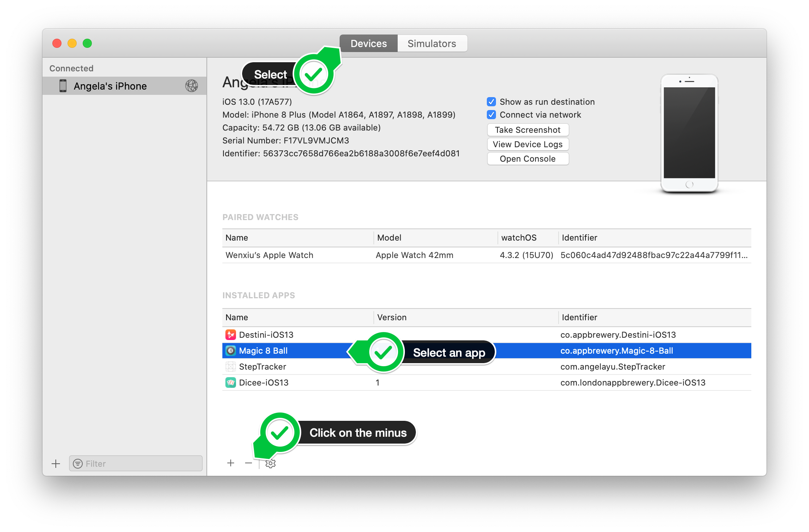The width and height of the screenshot is (809, 532).
Task: Click the Magic 8 Ball app icon
Action: (231, 351)
